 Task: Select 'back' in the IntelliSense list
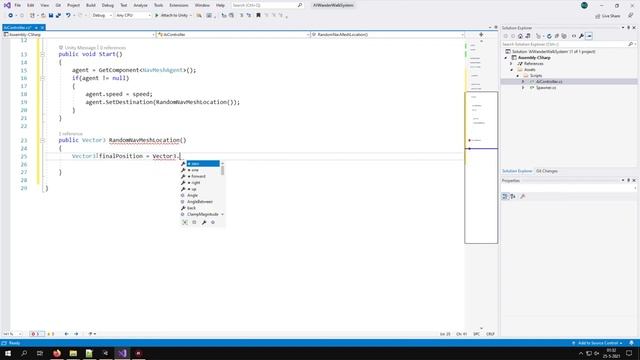[x=200, y=208]
